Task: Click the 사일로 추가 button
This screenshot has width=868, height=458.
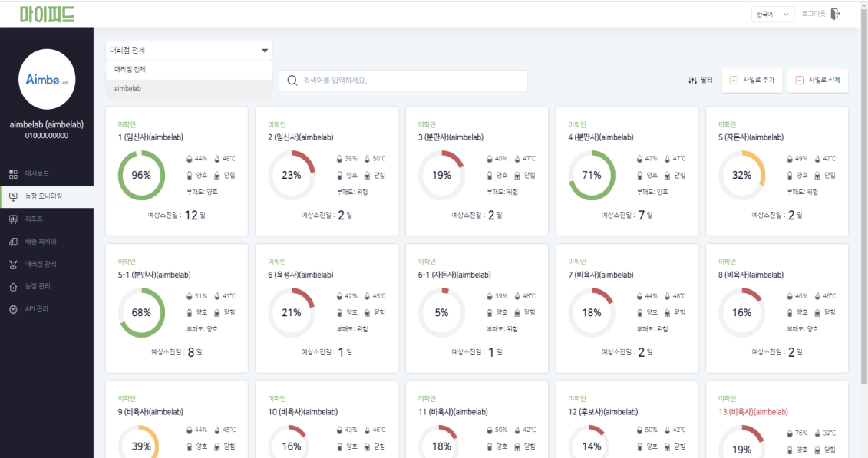Action: click(x=752, y=81)
